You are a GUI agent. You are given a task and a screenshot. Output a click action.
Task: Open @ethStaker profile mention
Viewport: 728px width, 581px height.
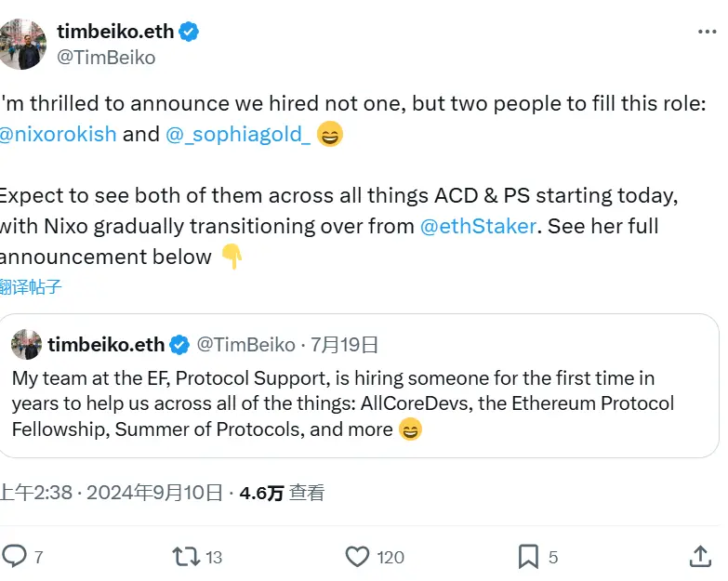[x=478, y=226]
